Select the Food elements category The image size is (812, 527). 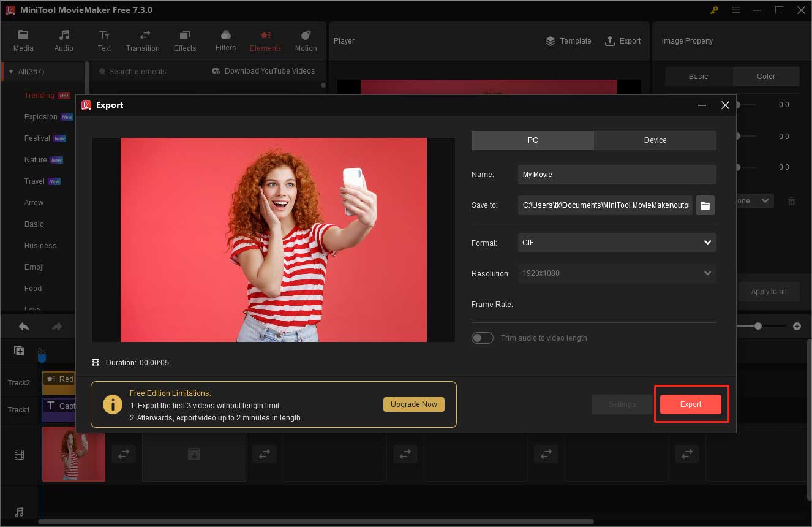[33, 289]
